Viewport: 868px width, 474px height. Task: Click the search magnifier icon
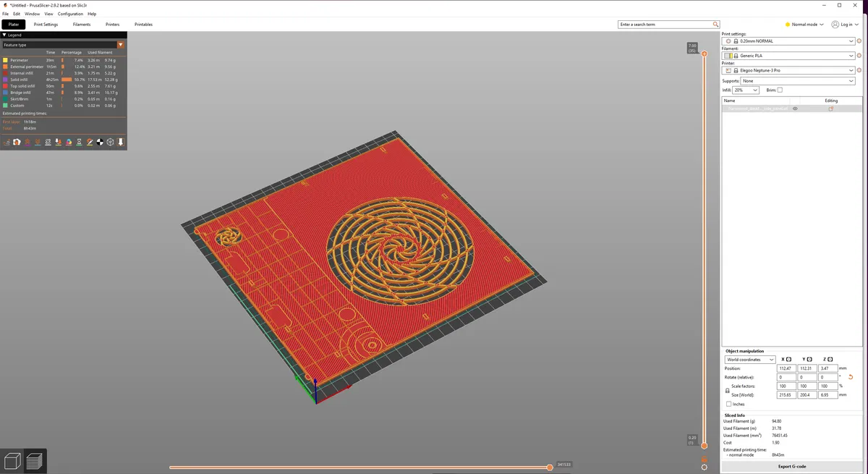[716, 25]
